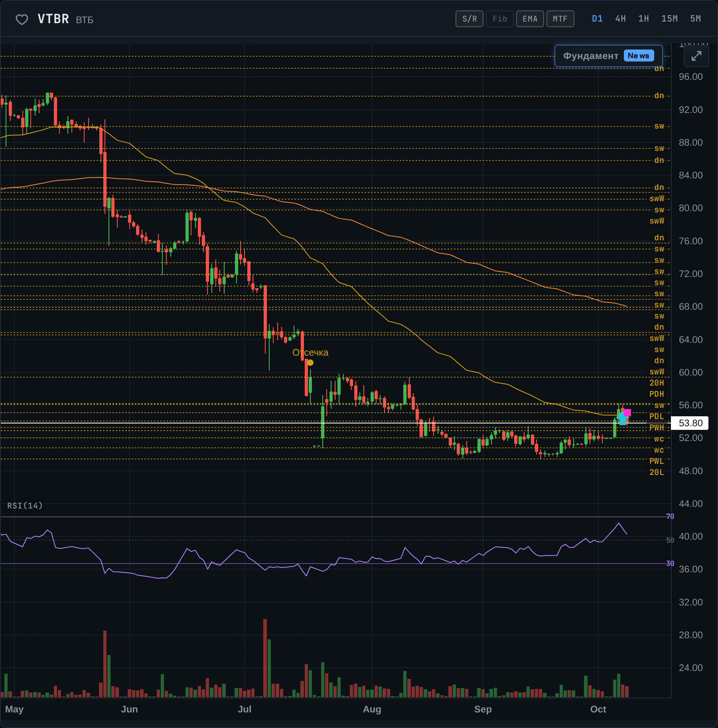Toggle the Fib overlay
The height and width of the screenshot is (728, 718).
tap(500, 19)
